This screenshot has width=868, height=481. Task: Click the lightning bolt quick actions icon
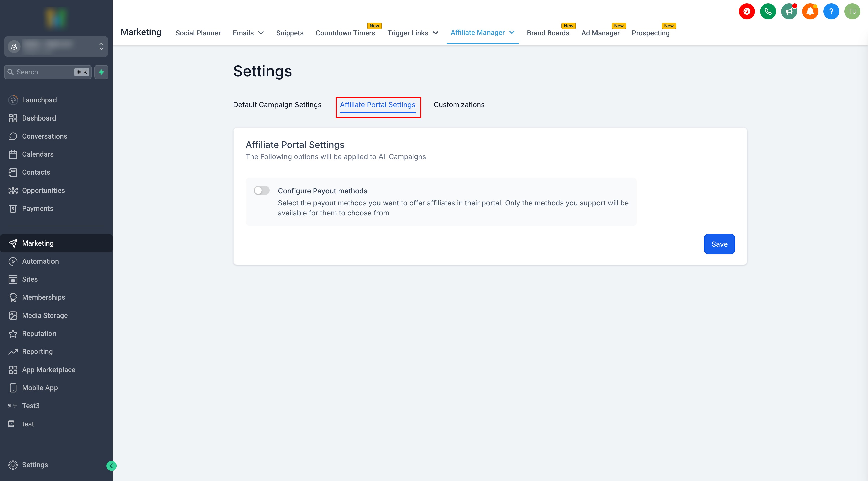coord(101,72)
